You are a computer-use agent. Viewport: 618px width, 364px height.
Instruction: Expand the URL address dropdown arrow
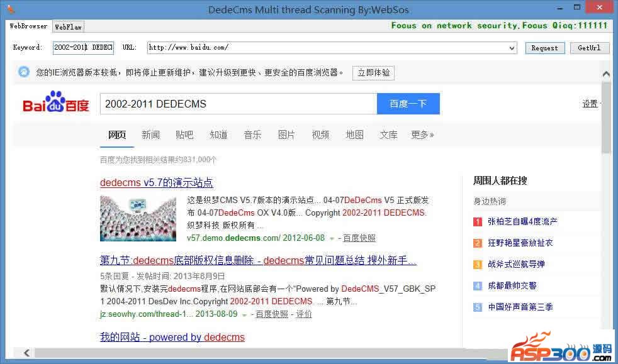512,48
